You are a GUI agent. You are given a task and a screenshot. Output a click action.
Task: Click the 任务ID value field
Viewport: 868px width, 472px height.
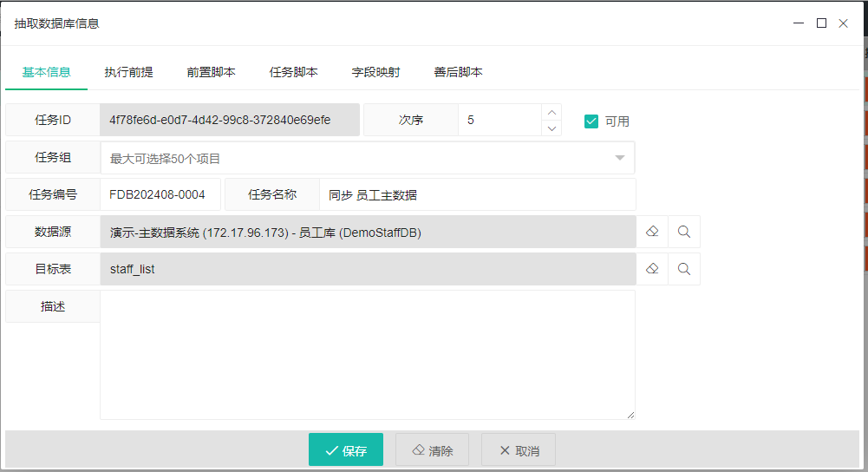pyautogui.click(x=230, y=120)
